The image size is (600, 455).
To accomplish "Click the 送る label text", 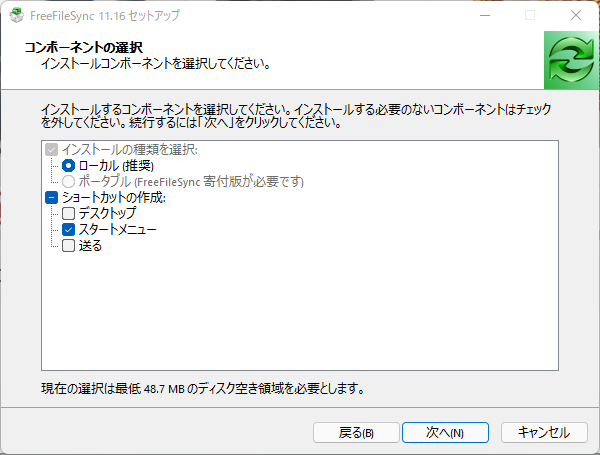I will (x=90, y=246).
